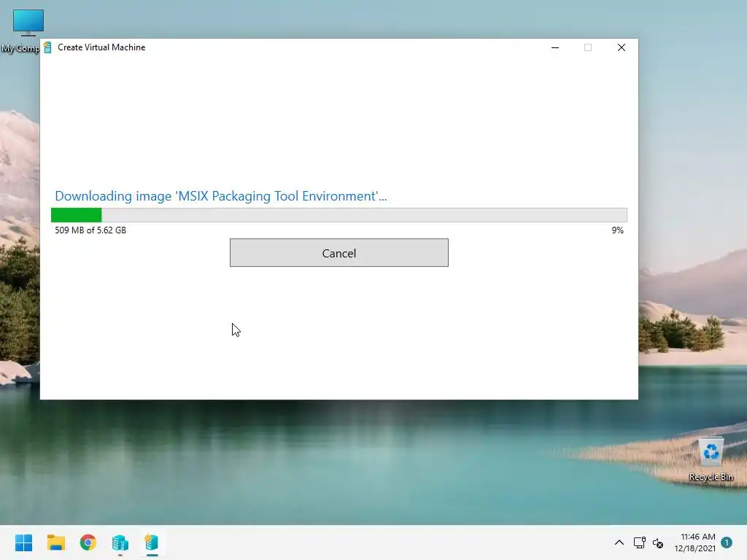Cancel the image download
Screen dimensions: 747x560
pyautogui.click(x=338, y=253)
